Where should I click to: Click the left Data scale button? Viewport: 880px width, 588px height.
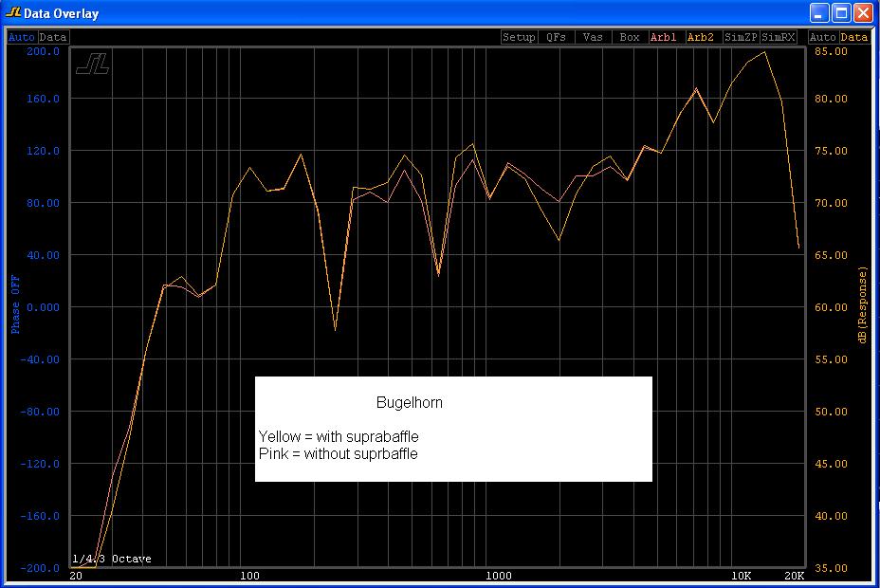[x=53, y=37]
